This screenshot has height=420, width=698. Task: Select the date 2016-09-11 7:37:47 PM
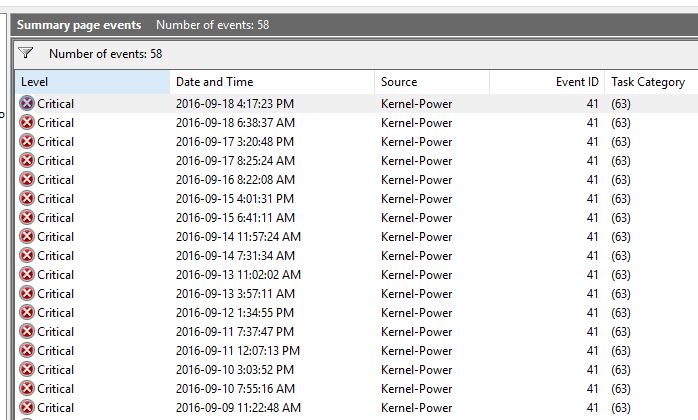click(x=235, y=332)
